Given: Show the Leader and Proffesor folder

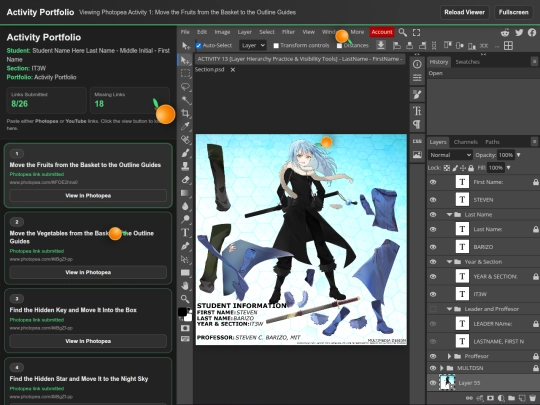Looking at the screenshot, I should tap(433, 309).
